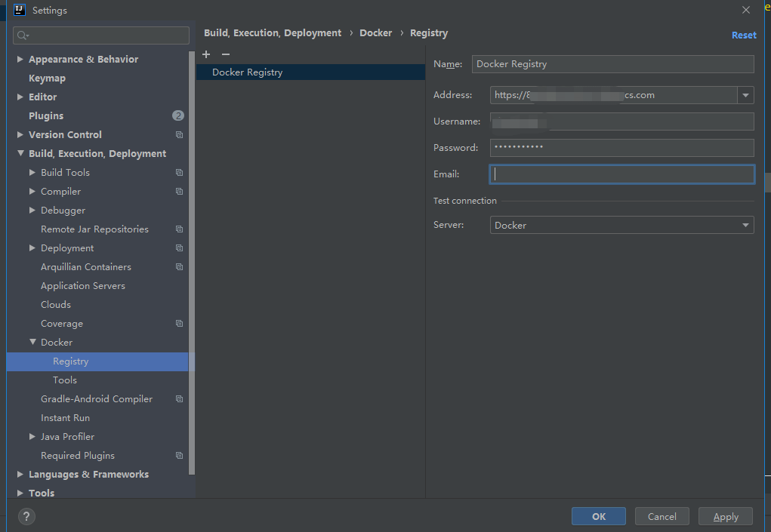Click the Name input field
The image size is (771, 532).
click(x=612, y=64)
